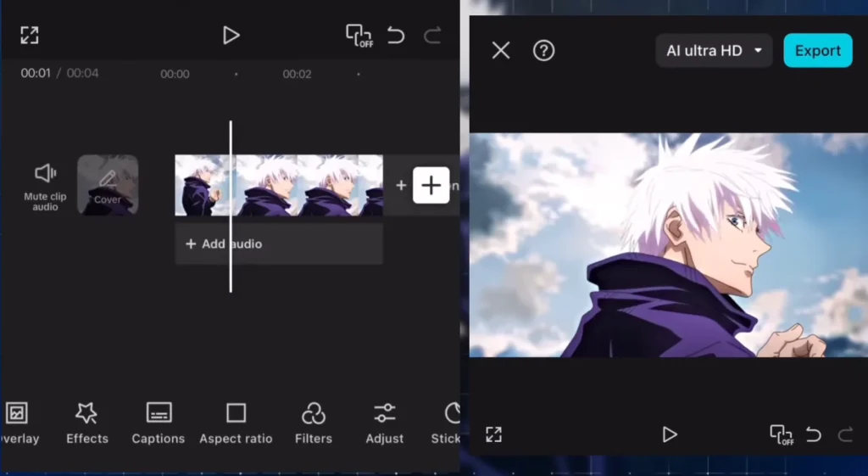The image size is (868, 476).
Task: Toggle keyframe OFF icon in left editor
Action: tap(359, 36)
